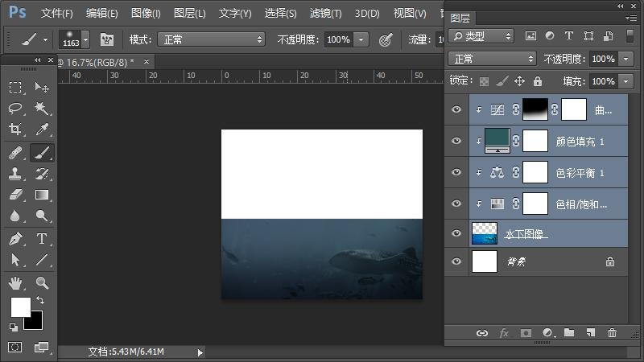Select the Rectangular Marquee tool
644x362 pixels.
(x=15, y=87)
